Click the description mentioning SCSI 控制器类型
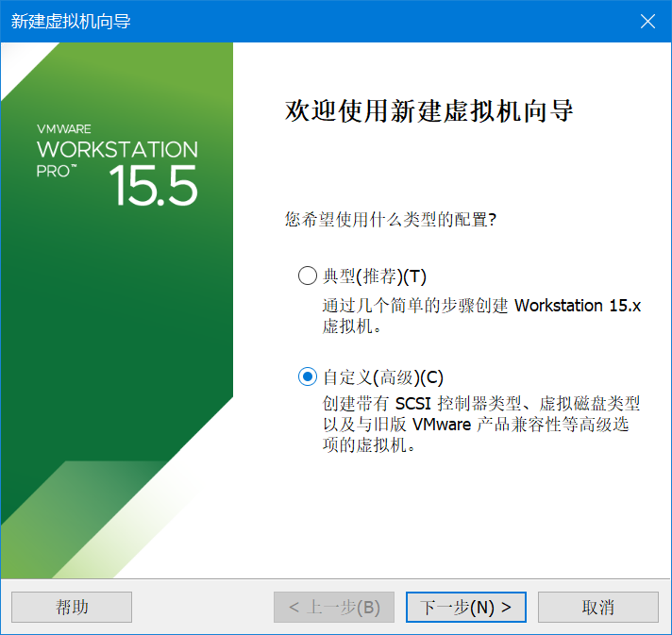The height and width of the screenshot is (635, 672). (480, 425)
